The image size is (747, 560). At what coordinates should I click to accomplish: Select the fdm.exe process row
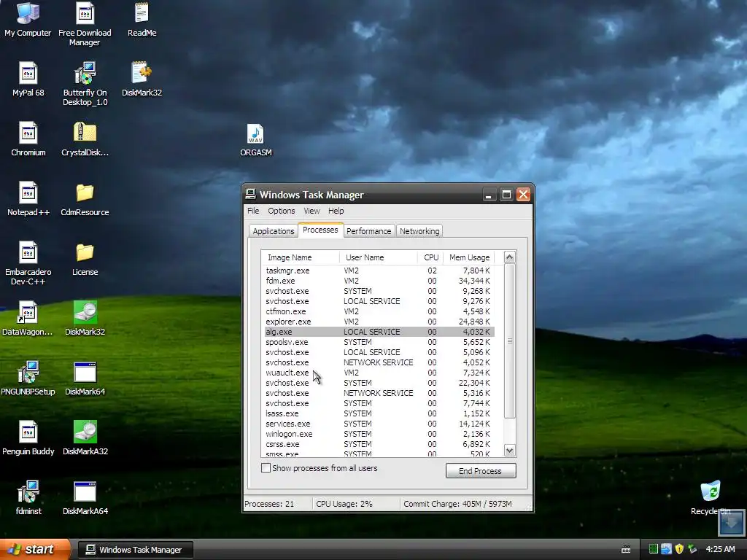coord(379,281)
